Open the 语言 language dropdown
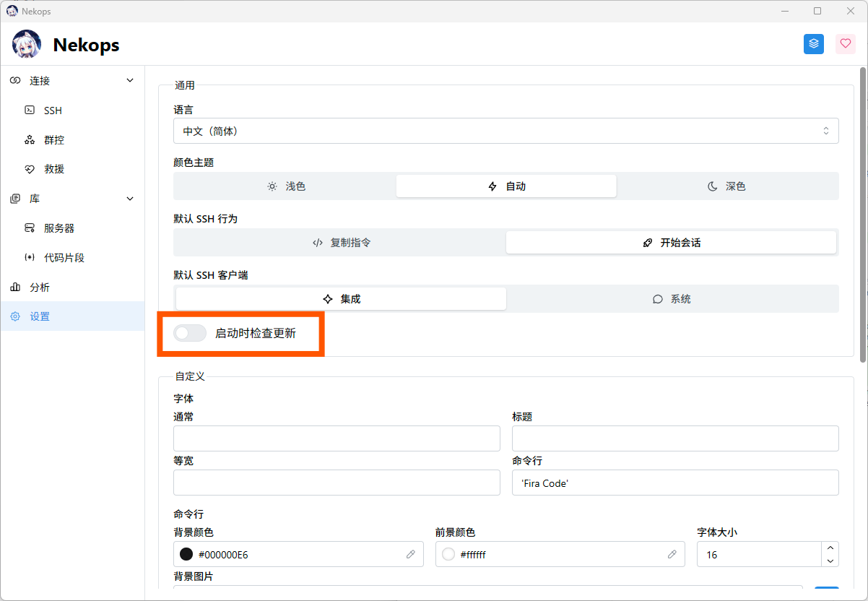868x601 pixels. tap(505, 131)
